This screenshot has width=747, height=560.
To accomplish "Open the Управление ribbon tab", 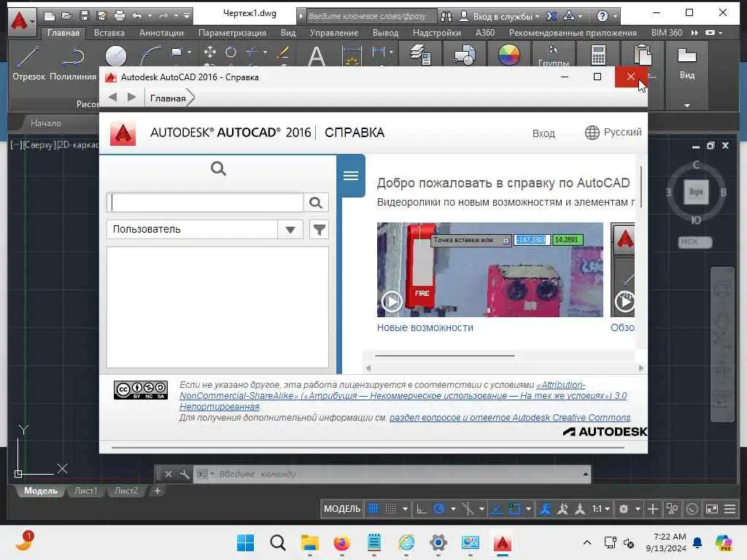I will (x=334, y=33).
